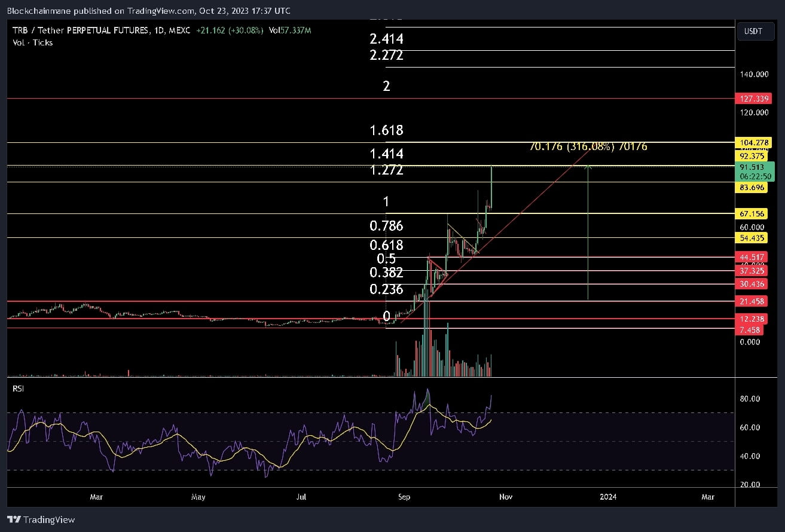Click the 20.00 RSI scale value
This screenshot has width=785, height=532.
pos(750,485)
